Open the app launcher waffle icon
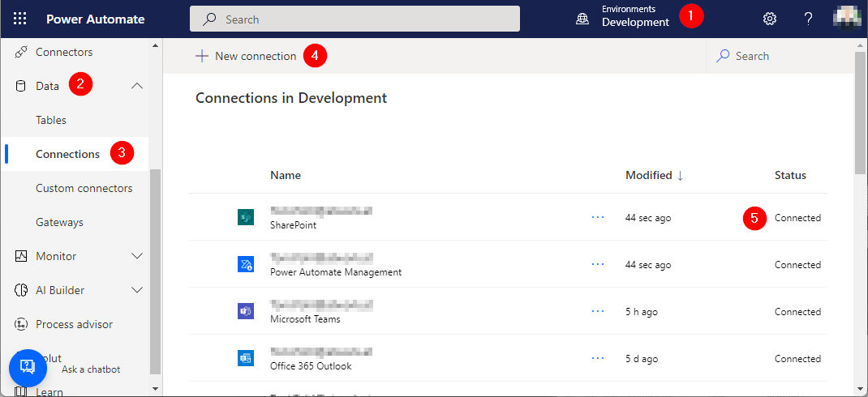 19,19
